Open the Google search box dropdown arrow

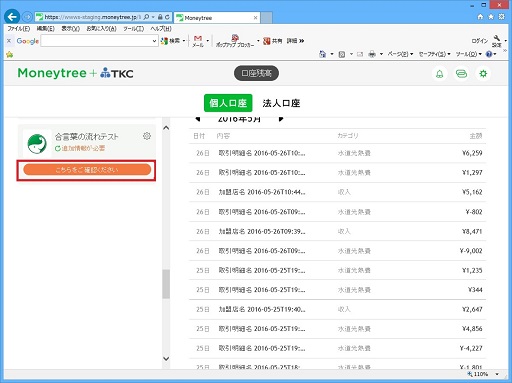[x=154, y=41]
